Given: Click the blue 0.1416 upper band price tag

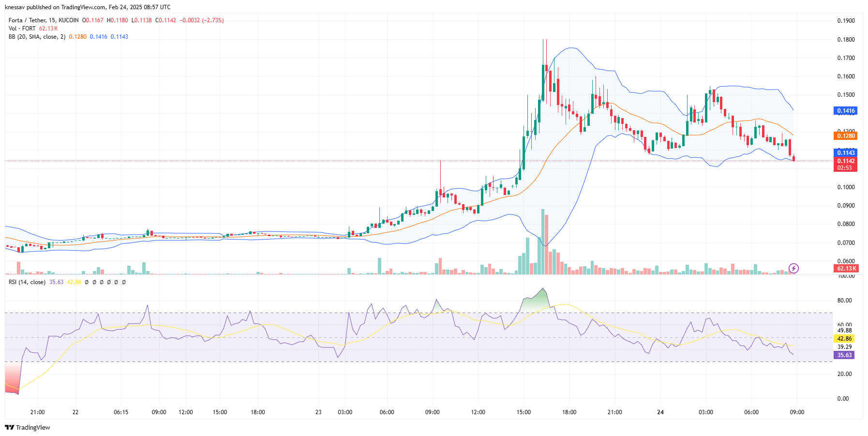Looking at the screenshot, I should click(846, 111).
